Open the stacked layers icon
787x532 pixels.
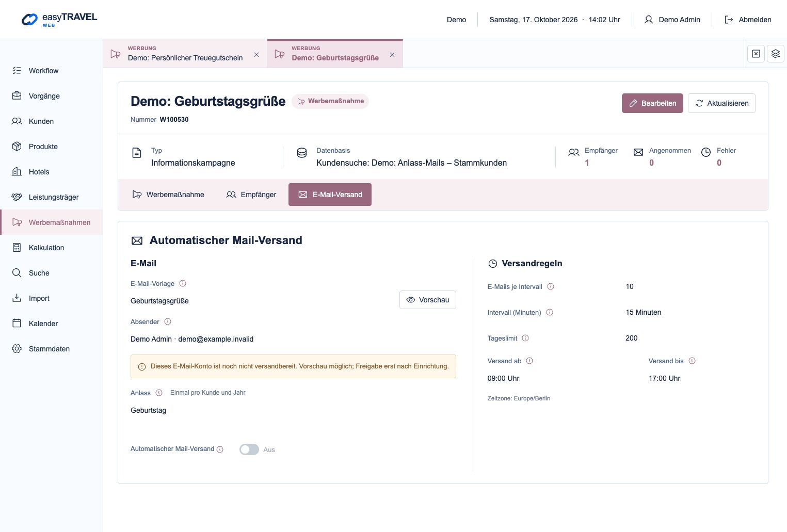[776, 54]
